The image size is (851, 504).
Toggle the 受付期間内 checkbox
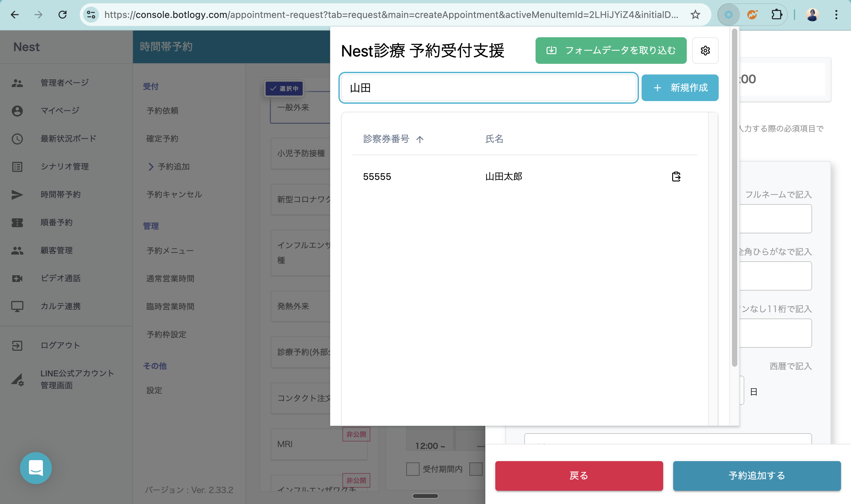coord(413,469)
